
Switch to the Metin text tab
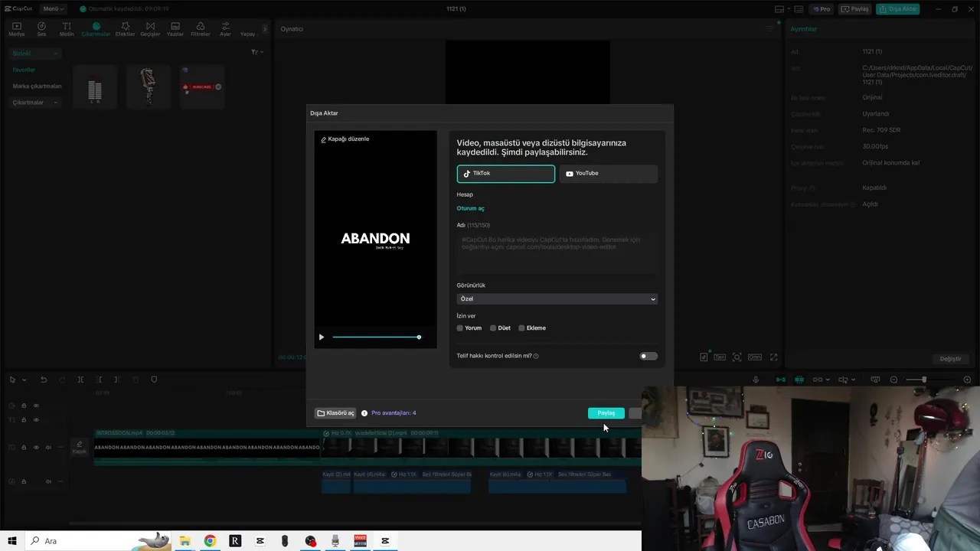pos(67,29)
